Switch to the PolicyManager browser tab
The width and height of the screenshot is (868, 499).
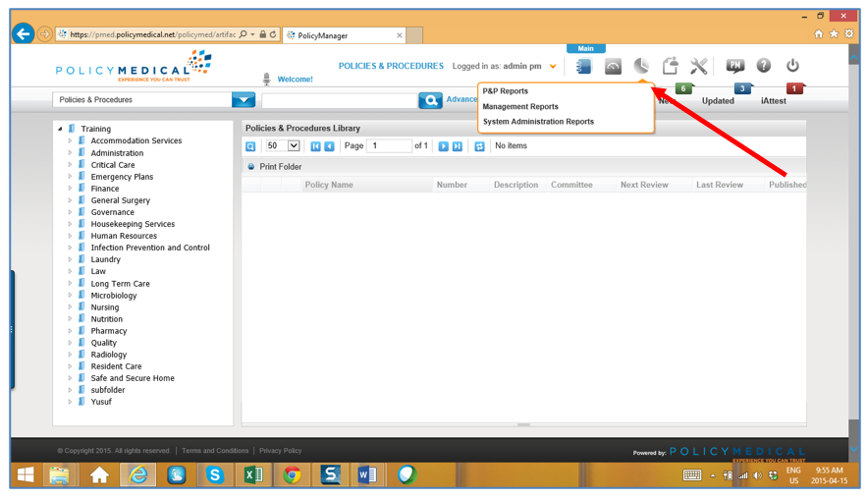pos(345,35)
